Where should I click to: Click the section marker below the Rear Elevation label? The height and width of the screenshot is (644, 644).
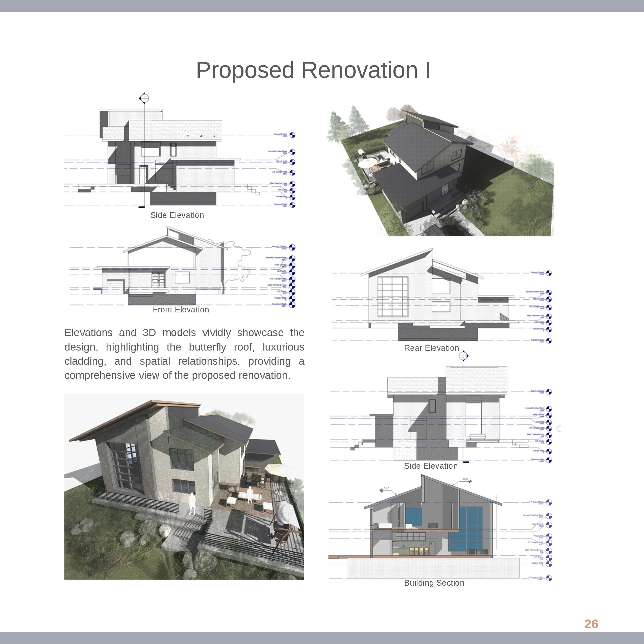click(463, 356)
